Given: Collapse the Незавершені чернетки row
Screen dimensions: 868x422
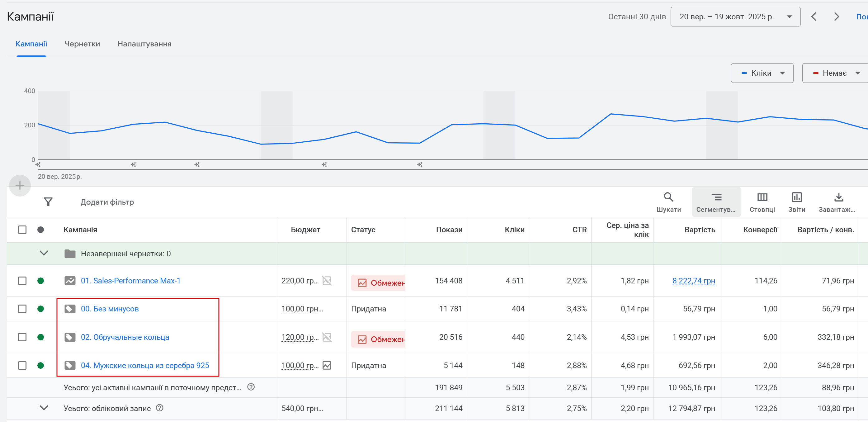Looking at the screenshot, I should (44, 253).
